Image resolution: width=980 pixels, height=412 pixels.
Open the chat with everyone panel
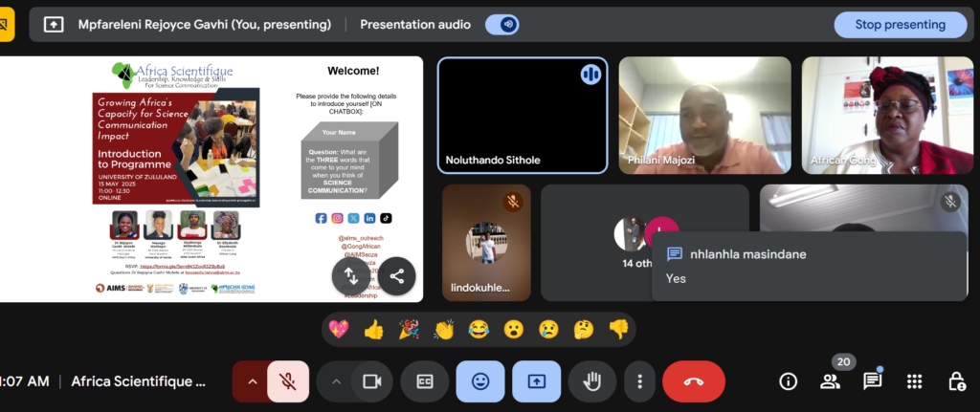point(873,381)
